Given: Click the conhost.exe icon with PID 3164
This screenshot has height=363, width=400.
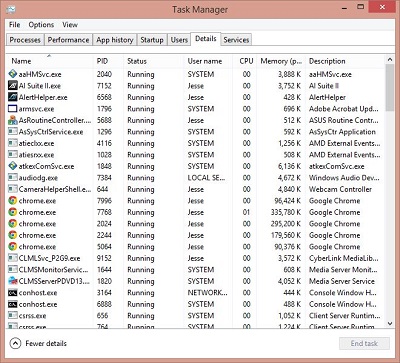Looking at the screenshot, I should pyautogui.click(x=13, y=293).
